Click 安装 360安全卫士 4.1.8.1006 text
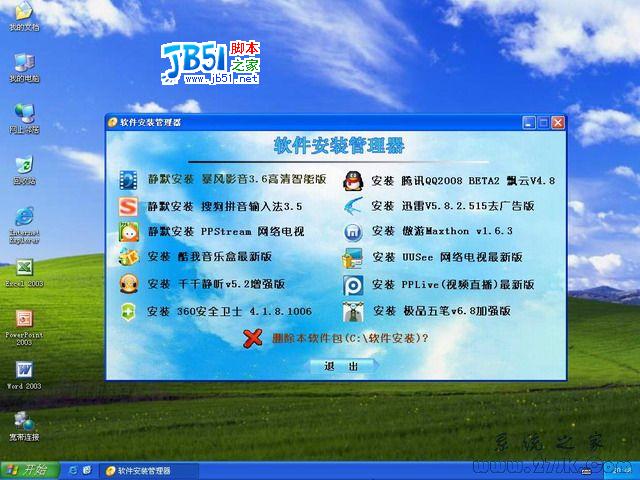 click(x=229, y=312)
